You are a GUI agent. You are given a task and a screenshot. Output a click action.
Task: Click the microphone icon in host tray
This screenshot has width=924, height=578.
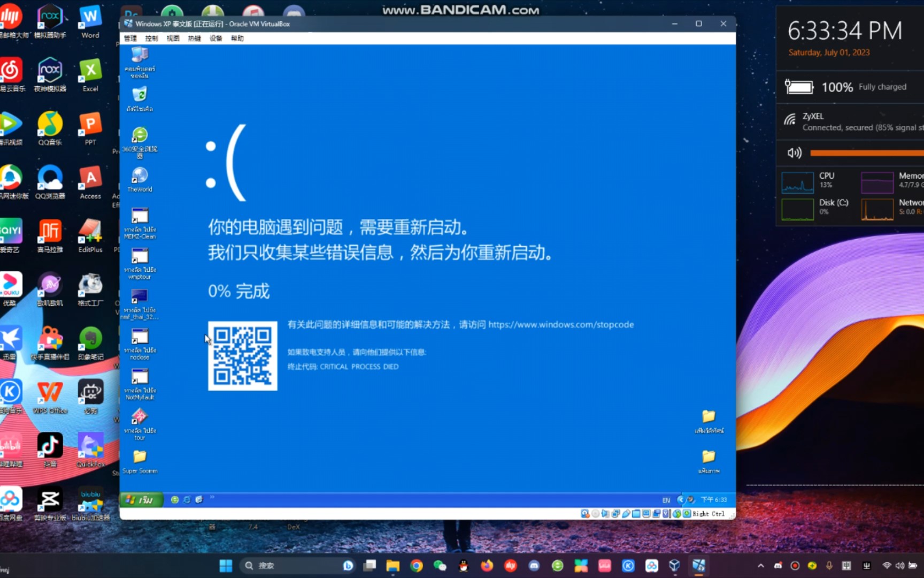829,566
